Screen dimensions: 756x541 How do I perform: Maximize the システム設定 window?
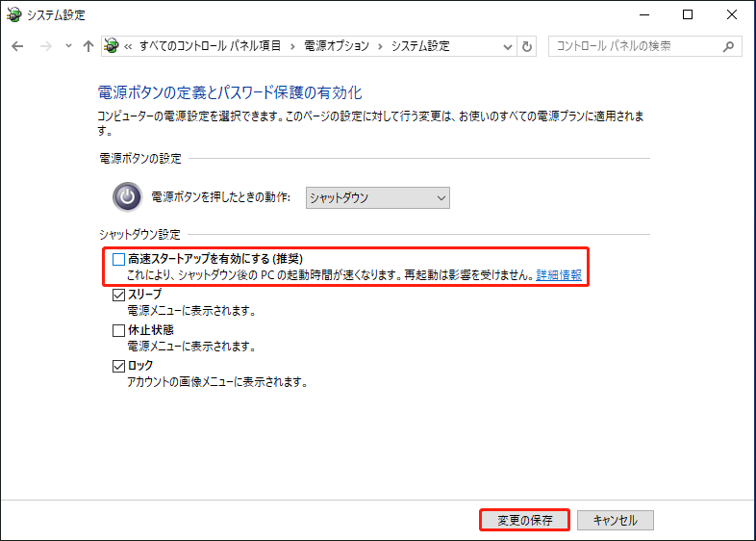point(688,15)
